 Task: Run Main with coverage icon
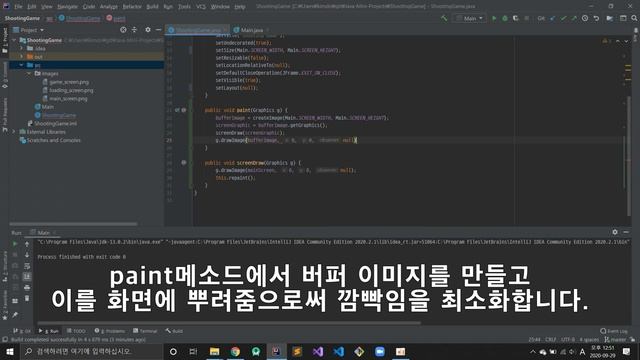pyautogui.click(x=516, y=18)
